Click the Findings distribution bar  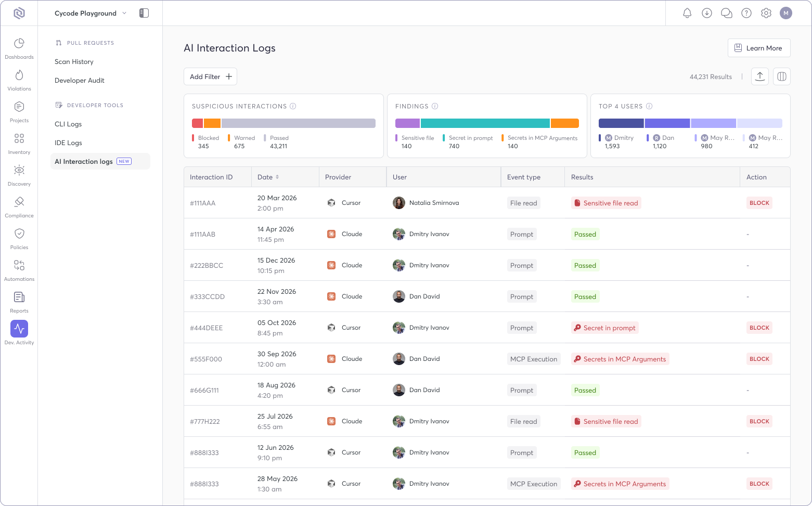[487, 123]
